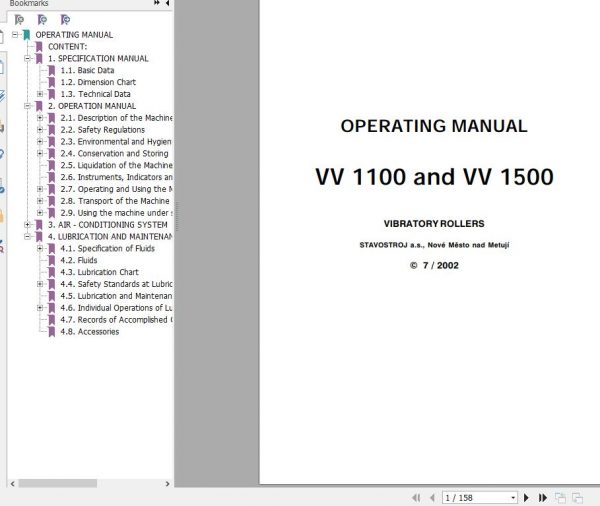
Task: Expand 4.4. Safety Standards at Lubrication
Action: pyautogui.click(x=40, y=284)
